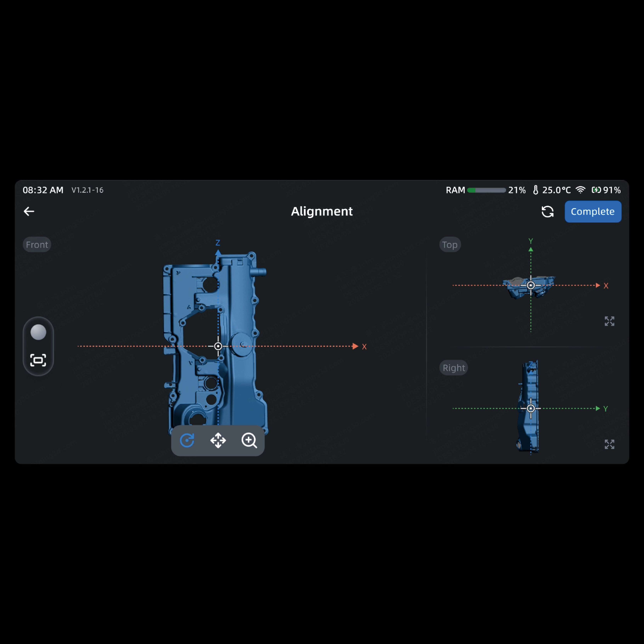Click the origin crosshair in Right view

tap(531, 408)
